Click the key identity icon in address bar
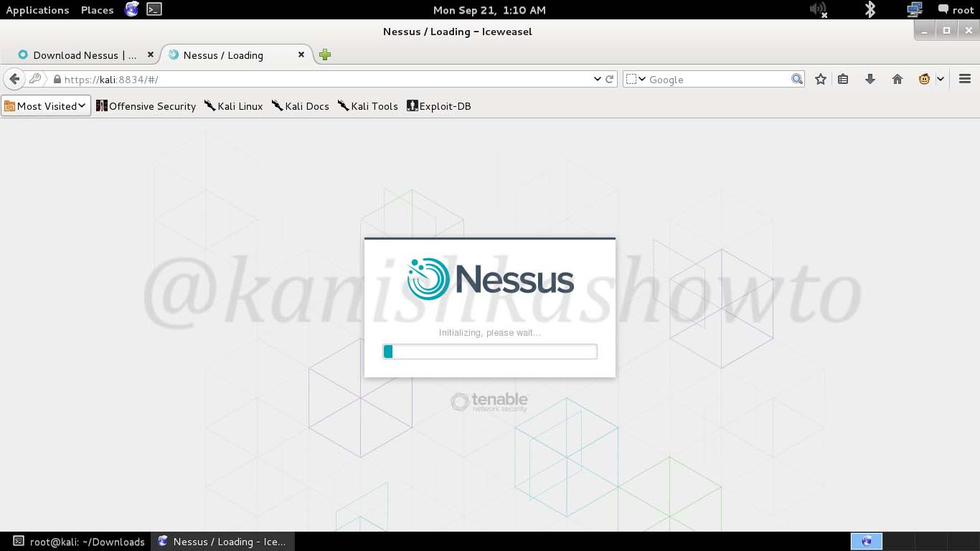The image size is (980, 551). tap(35, 79)
